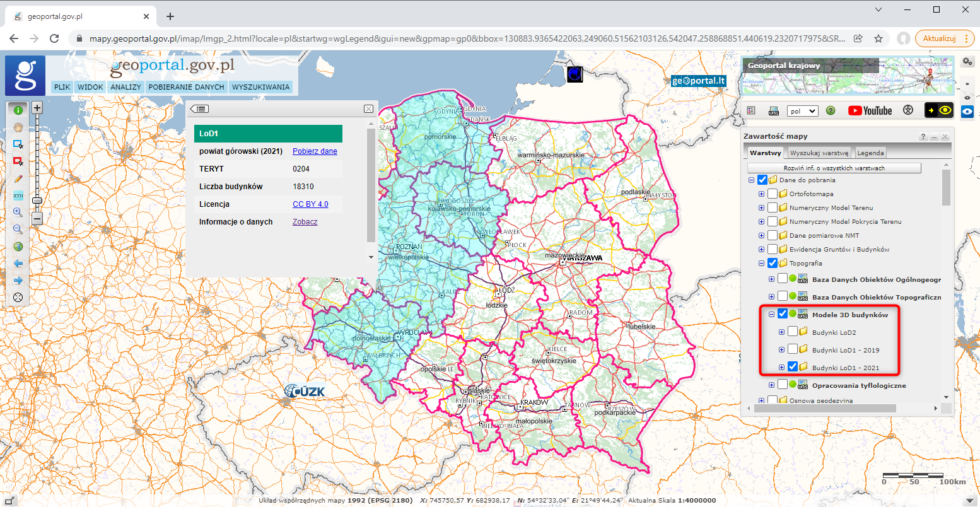Click the zoom slider handle
980x507 pixels.
37,201
